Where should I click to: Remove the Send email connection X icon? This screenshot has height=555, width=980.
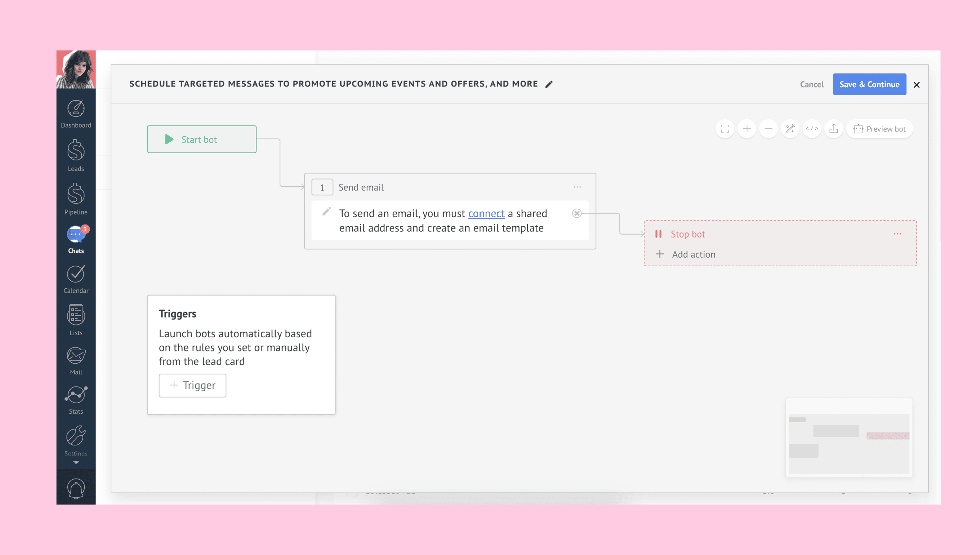(576, 213)
